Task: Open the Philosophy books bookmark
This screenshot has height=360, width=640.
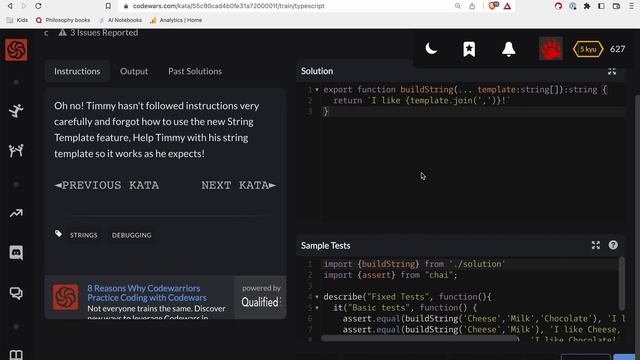Action: [63, 20]
